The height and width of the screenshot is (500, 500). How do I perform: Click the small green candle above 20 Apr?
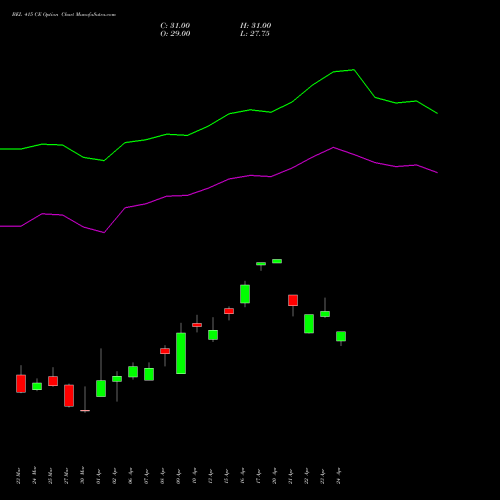point(277,261)
